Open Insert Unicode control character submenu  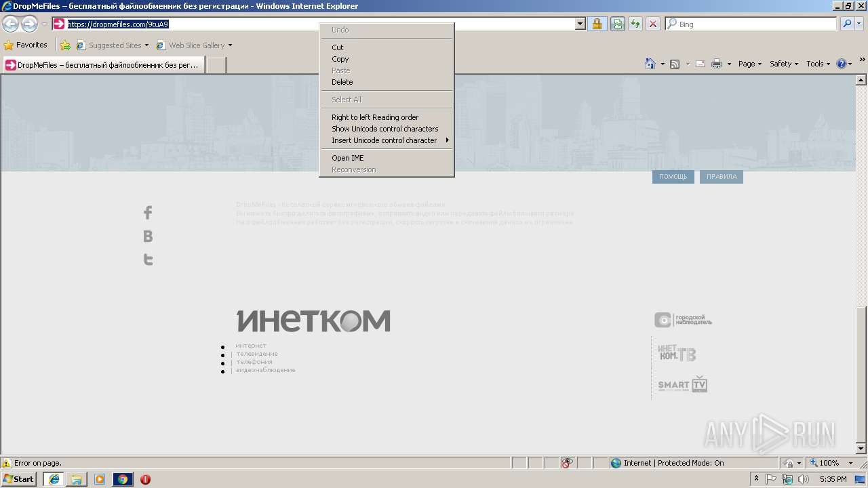(387, 140)
